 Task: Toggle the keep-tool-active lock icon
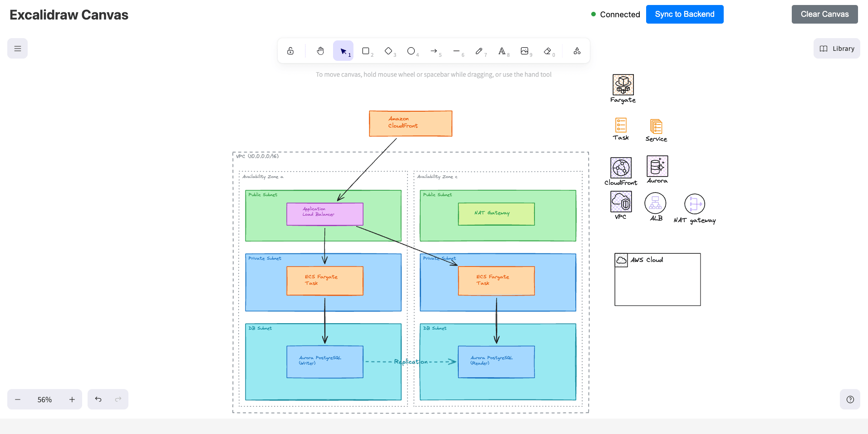[290, 51]
